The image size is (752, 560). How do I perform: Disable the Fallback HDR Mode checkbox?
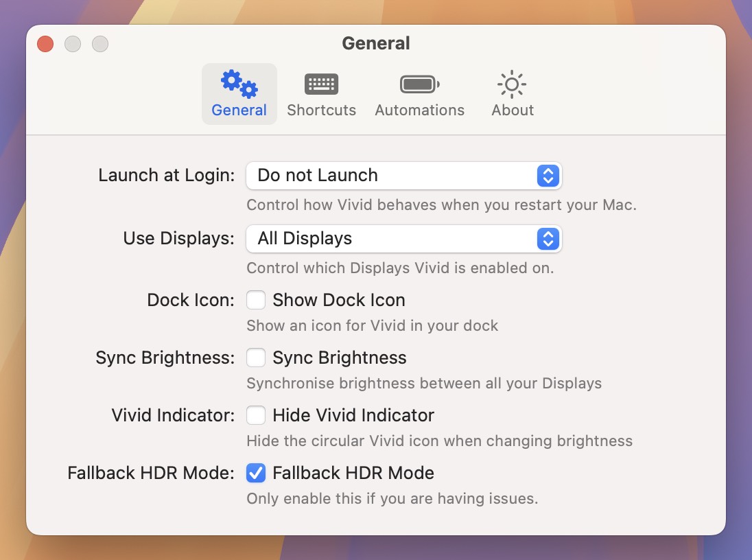coord(257,473)
